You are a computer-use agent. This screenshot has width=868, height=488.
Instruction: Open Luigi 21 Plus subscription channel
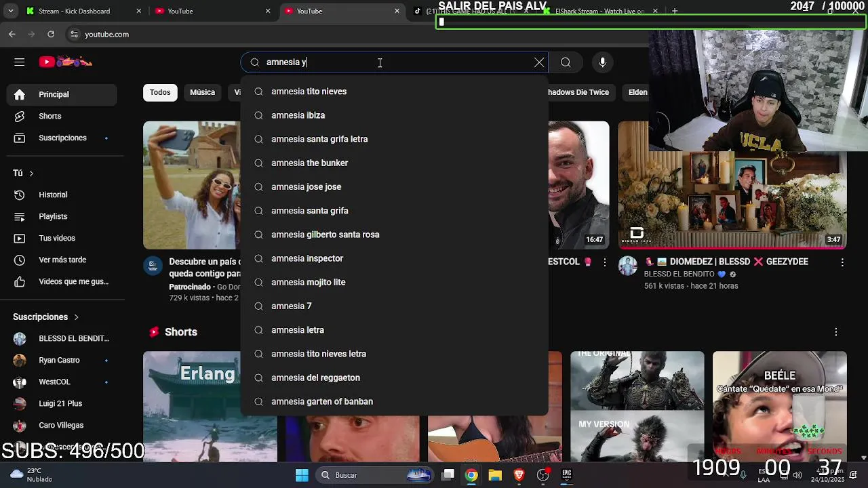pyautogui.click(x=62, y=403)
